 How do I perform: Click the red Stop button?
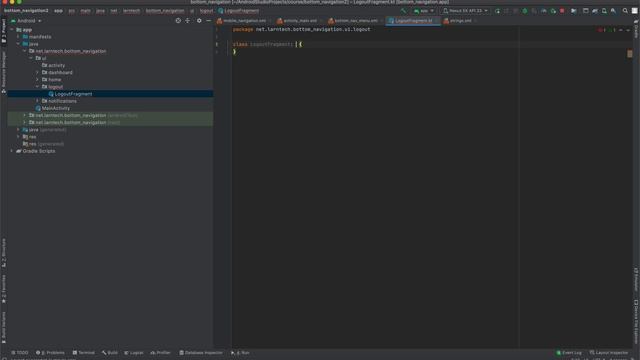[562, 11]
